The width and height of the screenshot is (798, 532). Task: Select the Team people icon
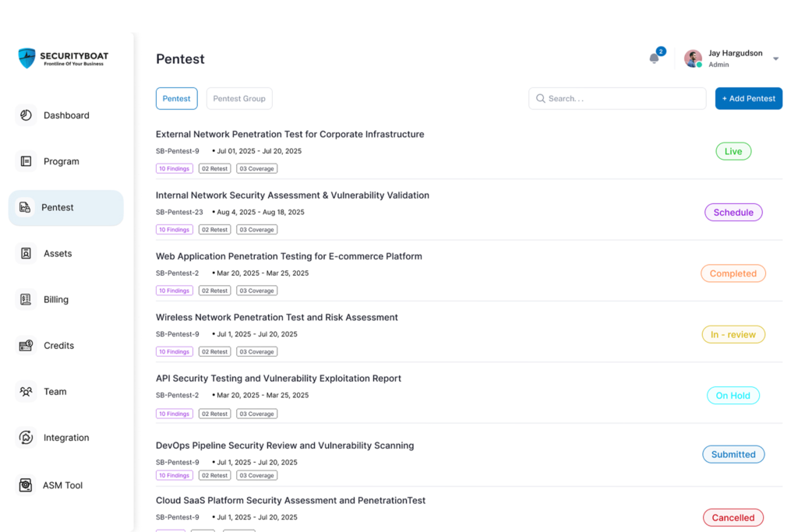pos(26,392)
